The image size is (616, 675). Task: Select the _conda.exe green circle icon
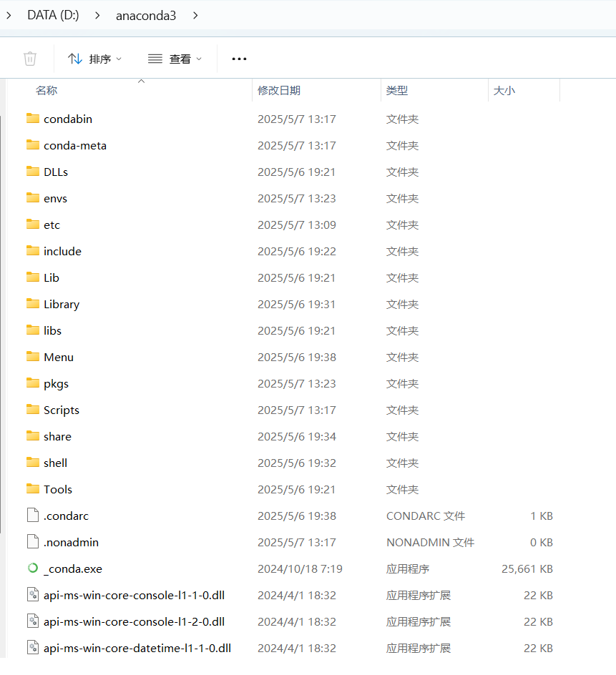click(x=33, y=568)
